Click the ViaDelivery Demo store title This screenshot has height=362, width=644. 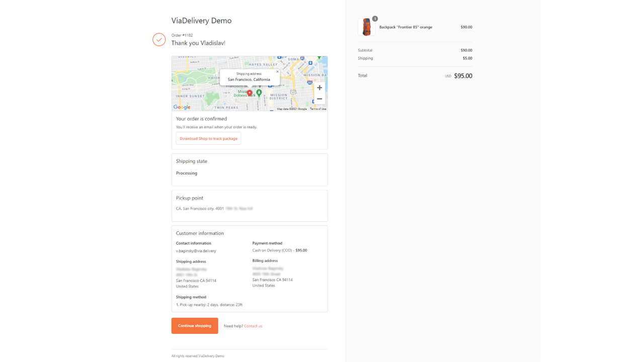click(x=201, y=21)
